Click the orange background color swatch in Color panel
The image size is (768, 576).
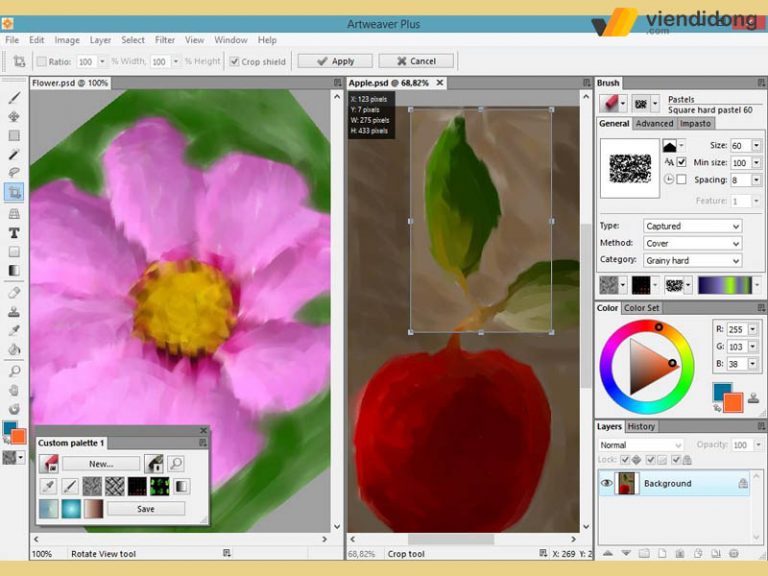[733, 402]
